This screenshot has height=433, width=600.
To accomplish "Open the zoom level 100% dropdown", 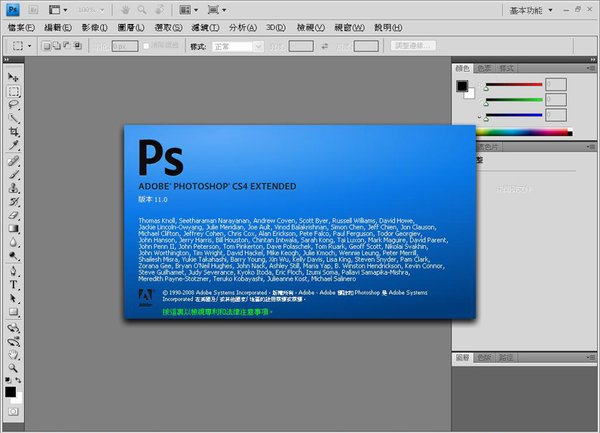I will [91, 10].
